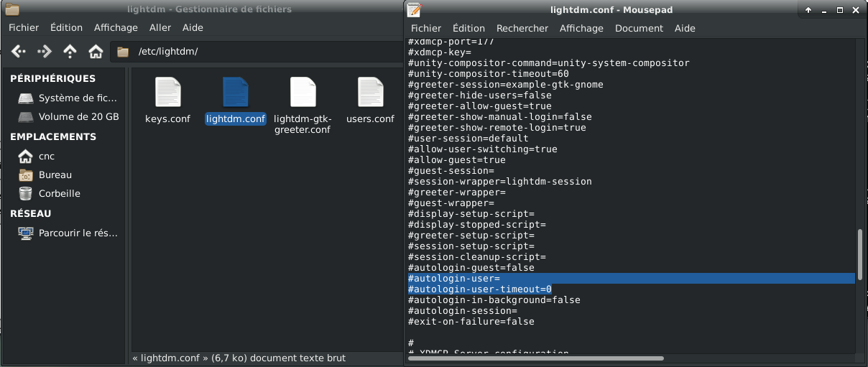Select the lightdm-gtk-greeter.conf file icon

click(303, 92)
